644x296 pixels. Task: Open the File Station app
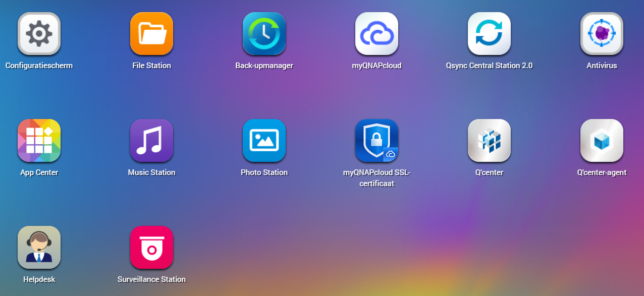click(151, 34)
